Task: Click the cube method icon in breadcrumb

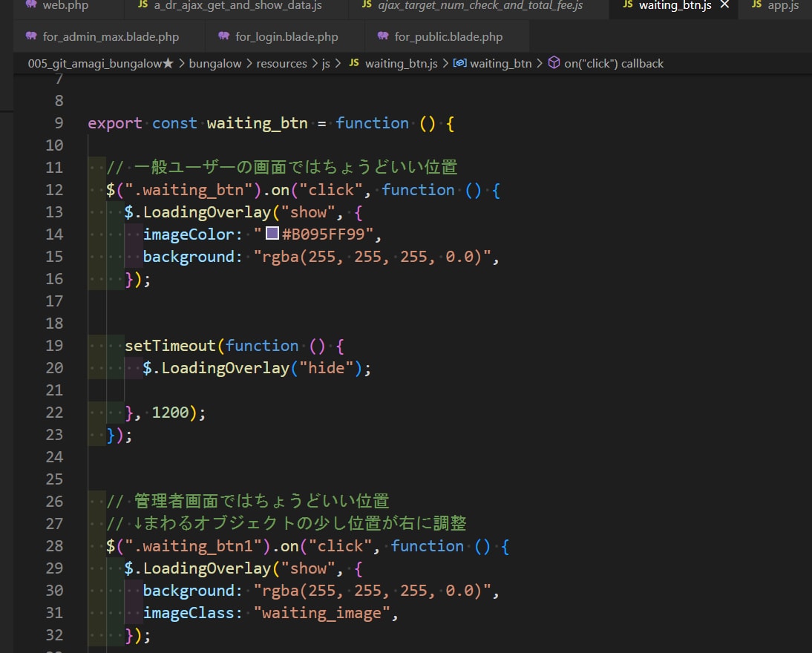Action: (554, 62)
